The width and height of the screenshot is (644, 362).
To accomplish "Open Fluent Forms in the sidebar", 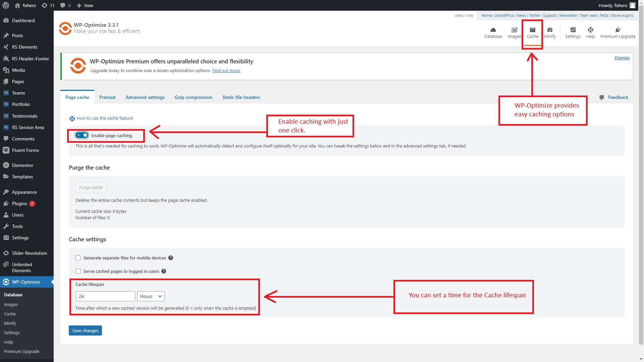I will [27, 150].
